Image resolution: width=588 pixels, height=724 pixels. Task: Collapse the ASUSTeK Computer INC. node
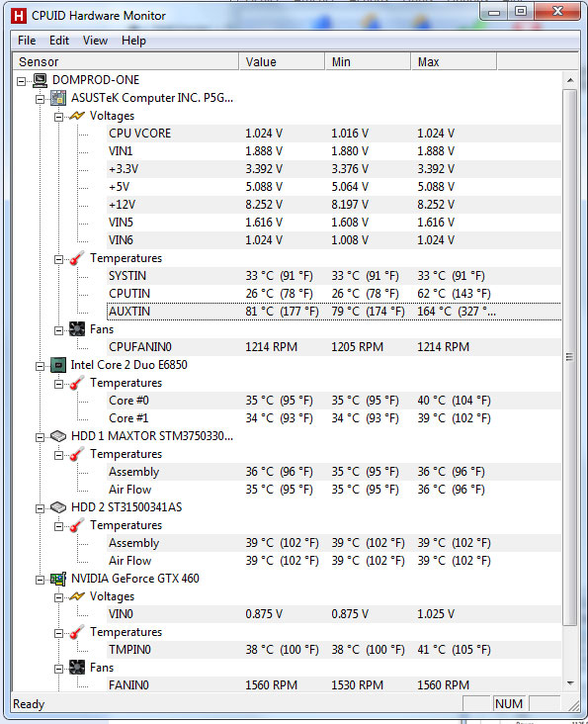(41, 99)
